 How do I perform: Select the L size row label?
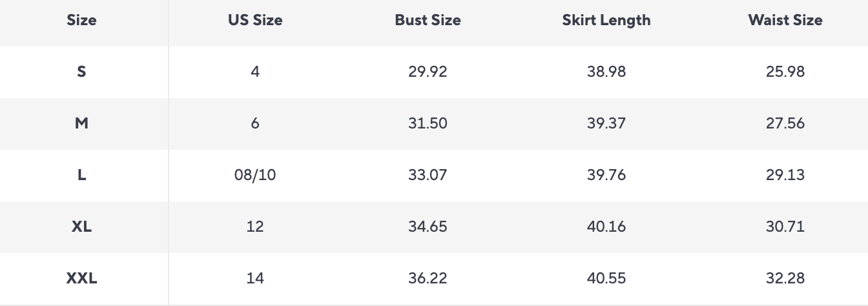(x=81, y=175)
